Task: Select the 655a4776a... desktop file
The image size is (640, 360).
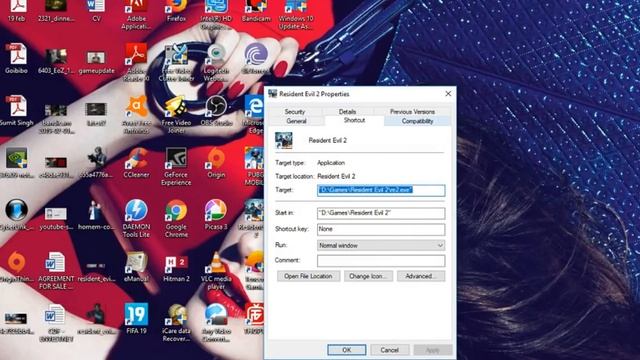Action: tap(96, 163)
